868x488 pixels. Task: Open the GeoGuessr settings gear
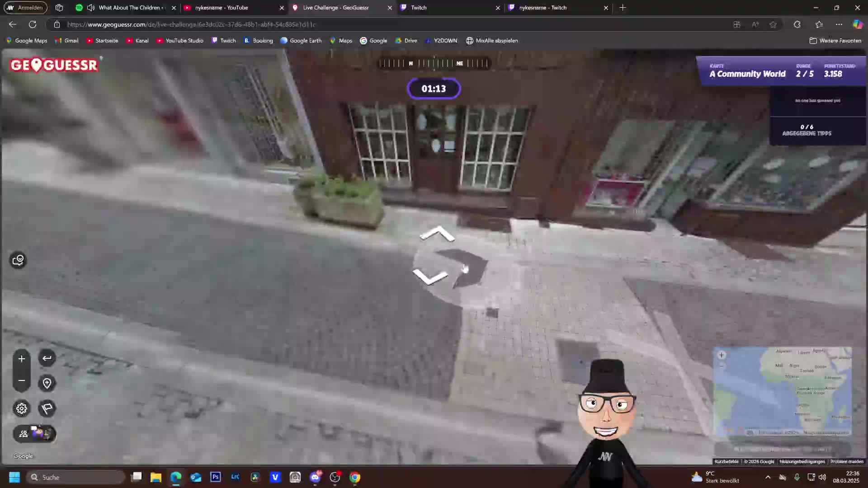[x=21, y=408]
